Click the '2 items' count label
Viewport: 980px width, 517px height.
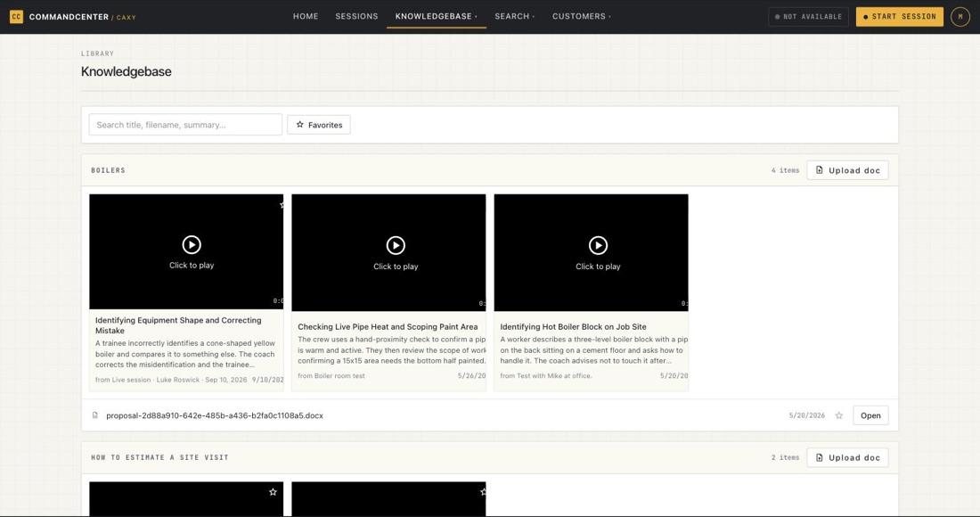pos(785,457)
